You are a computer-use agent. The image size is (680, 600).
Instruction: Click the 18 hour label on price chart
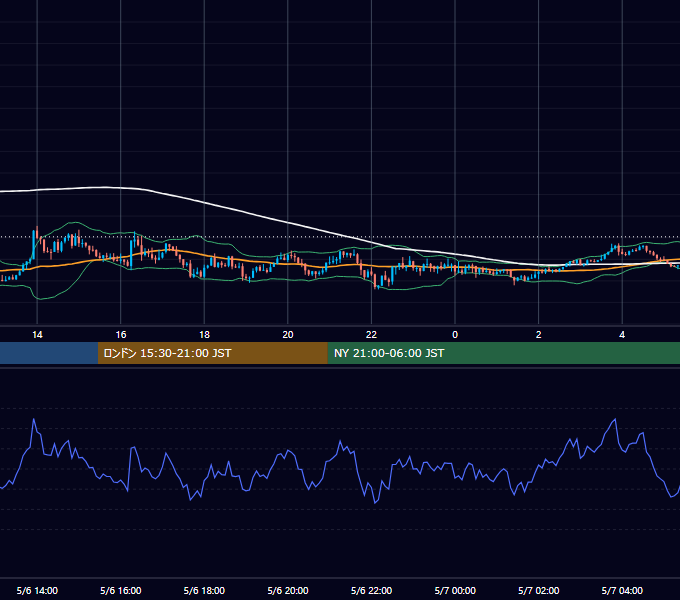click(204, 335)
